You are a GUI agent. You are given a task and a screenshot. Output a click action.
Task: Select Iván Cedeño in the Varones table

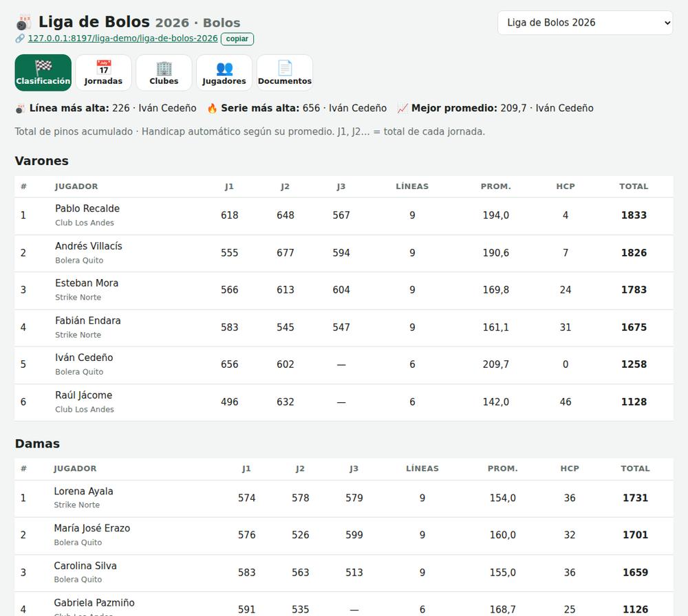[84, 357]
